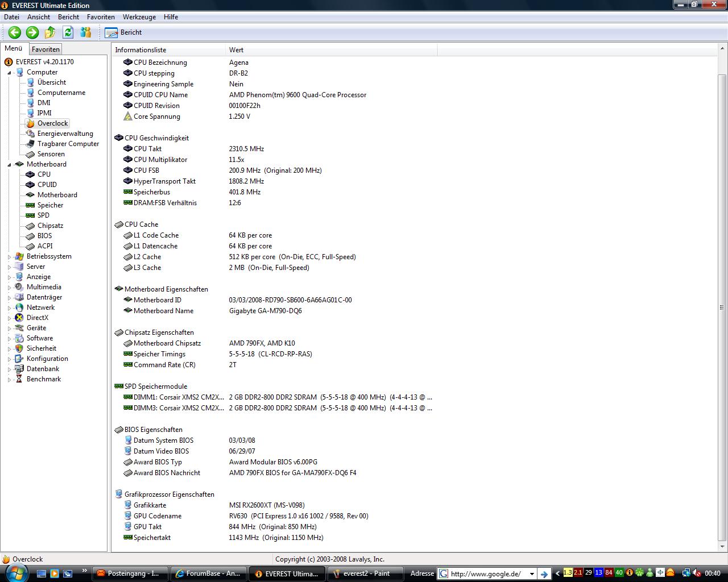Collapse the Computer tree node
Viewport: 728px width, 582px height.
[9, 73]
